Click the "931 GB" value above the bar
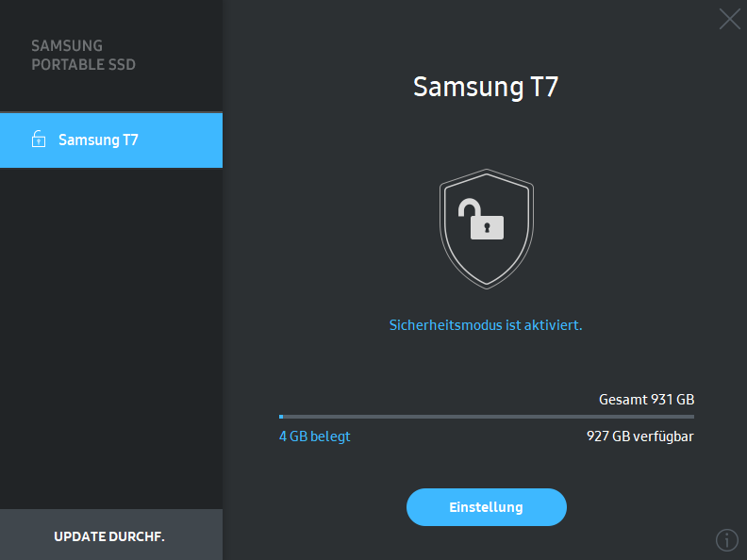Screen dimensions: 747x560 pyautogui.click(x=672, y=400)
